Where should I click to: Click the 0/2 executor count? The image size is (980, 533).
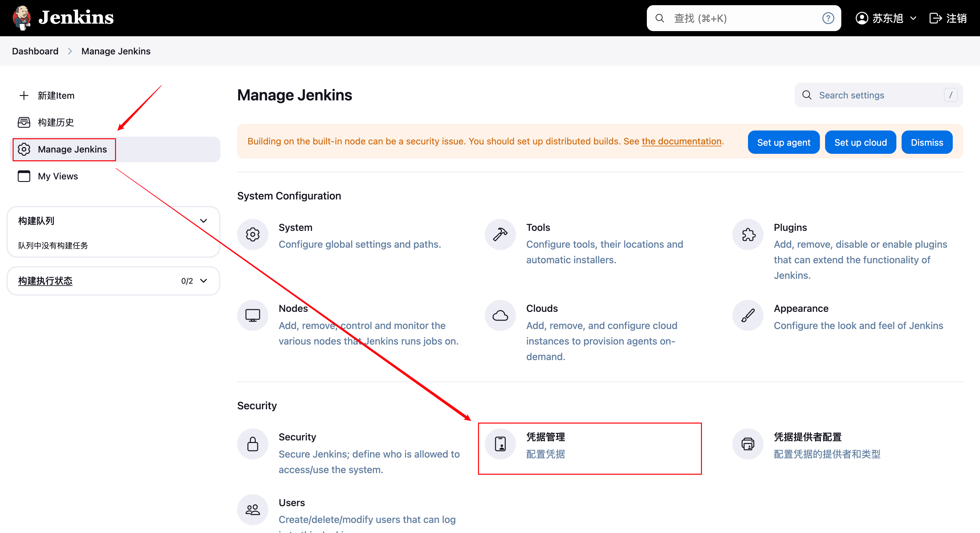187,281
